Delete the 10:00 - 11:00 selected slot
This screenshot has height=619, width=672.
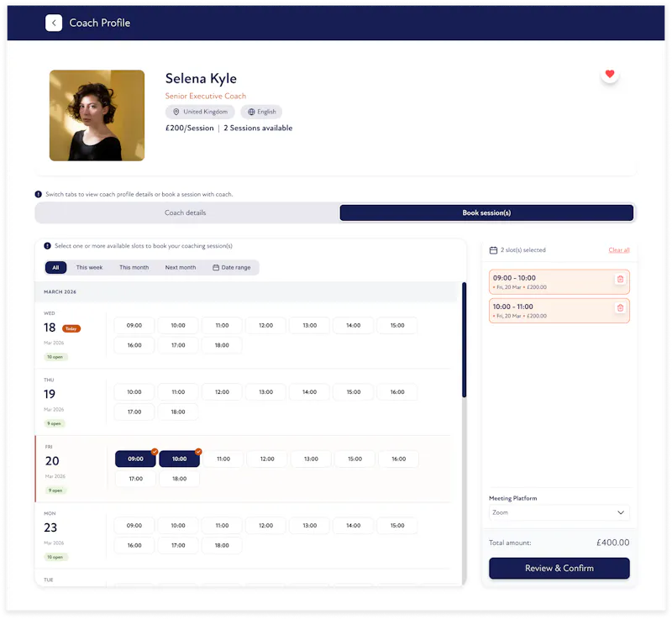tap(620, 308)
